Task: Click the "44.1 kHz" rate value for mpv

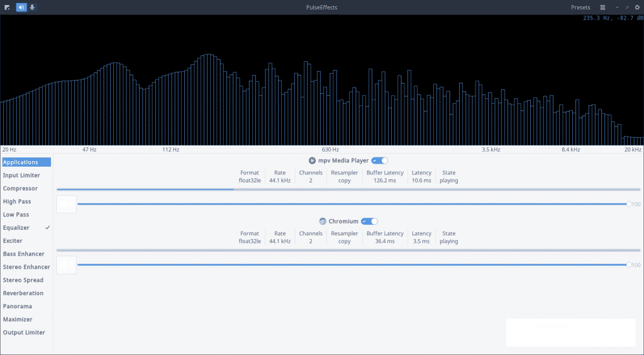Action: tap(280, 181)
